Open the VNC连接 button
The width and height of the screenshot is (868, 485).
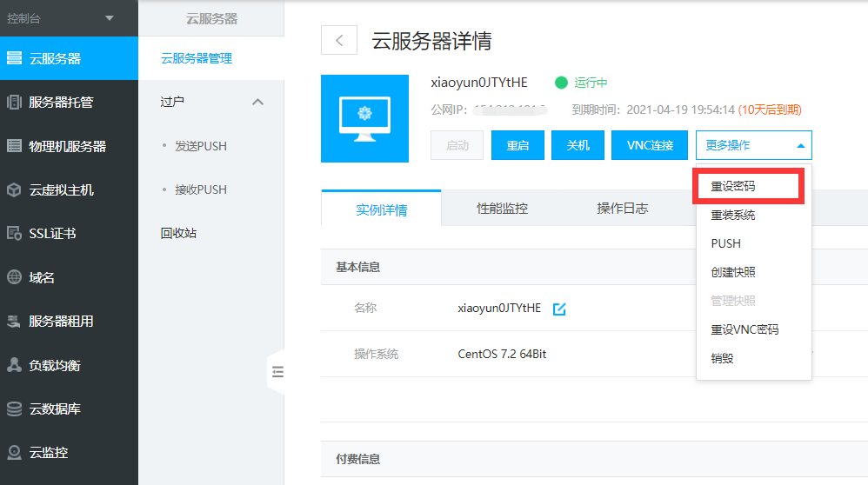pos(650,145)
